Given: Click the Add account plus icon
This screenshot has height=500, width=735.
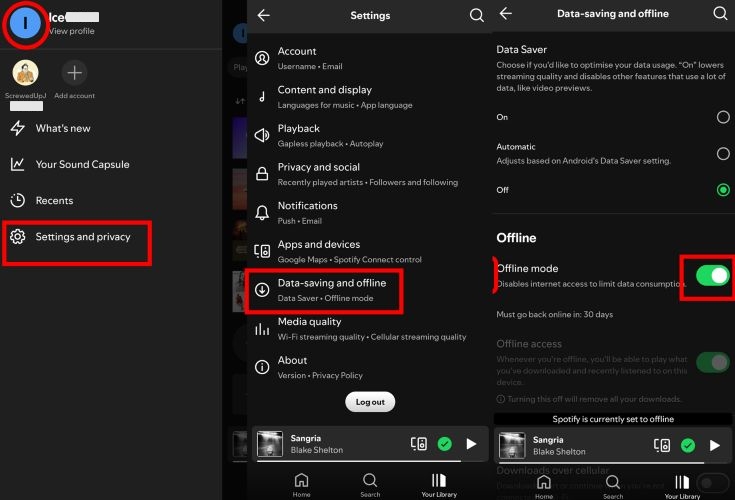Looking at the screenshot, I should [x=75, y=73].
